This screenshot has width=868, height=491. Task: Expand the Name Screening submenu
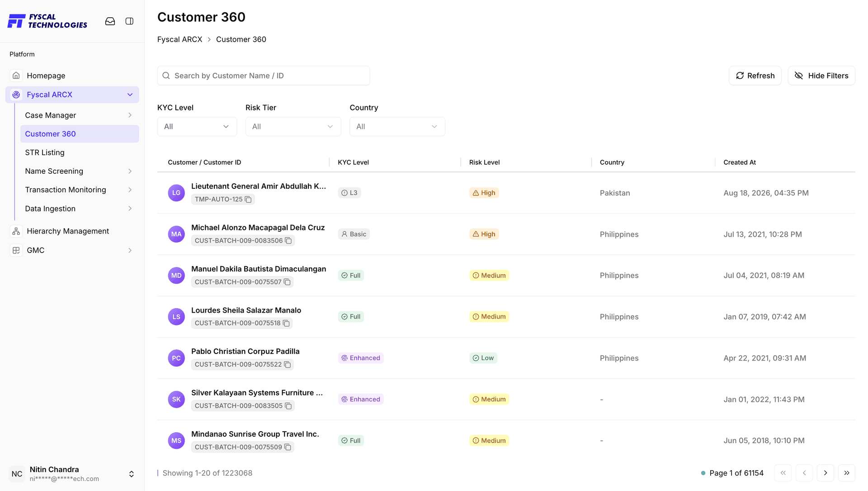point(130,171)
